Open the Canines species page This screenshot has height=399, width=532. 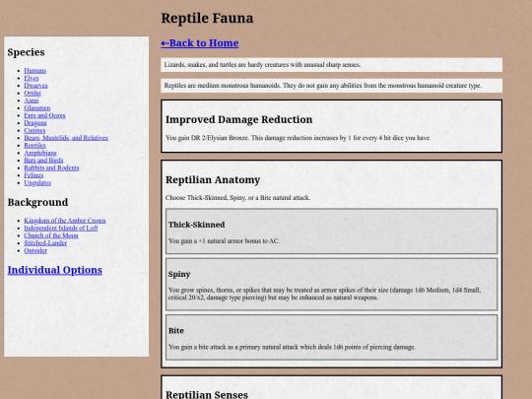[x=34, y=130]
